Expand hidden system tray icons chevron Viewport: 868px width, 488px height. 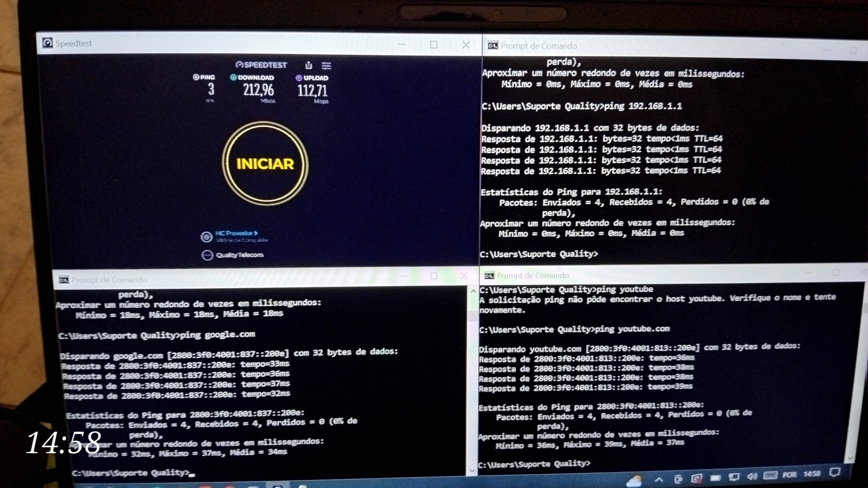659,479
